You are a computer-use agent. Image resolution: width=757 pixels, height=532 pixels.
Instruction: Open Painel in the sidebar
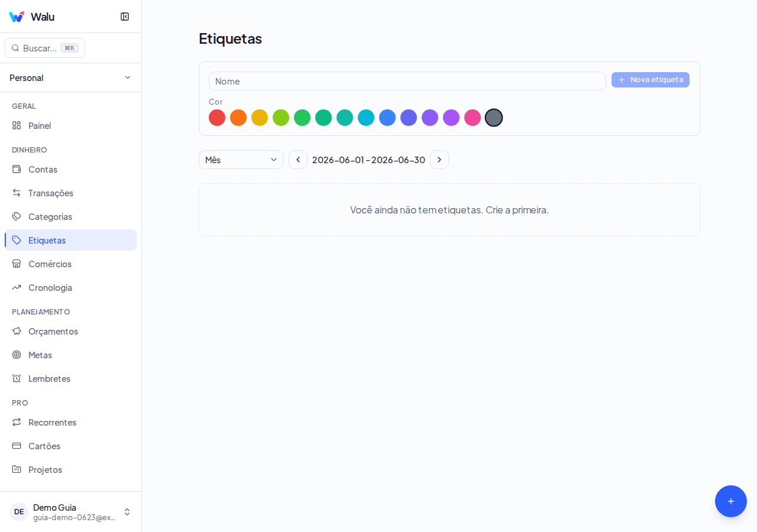70,125
